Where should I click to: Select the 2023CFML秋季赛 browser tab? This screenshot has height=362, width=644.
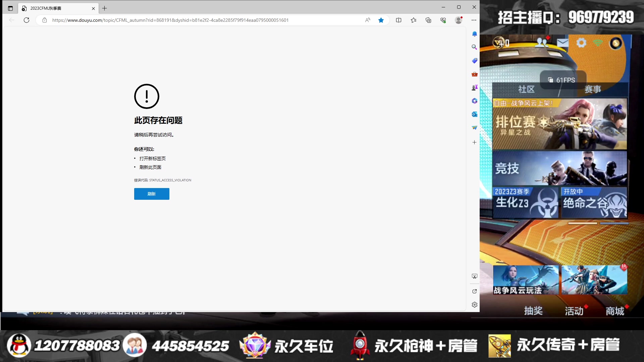point(59,8)
